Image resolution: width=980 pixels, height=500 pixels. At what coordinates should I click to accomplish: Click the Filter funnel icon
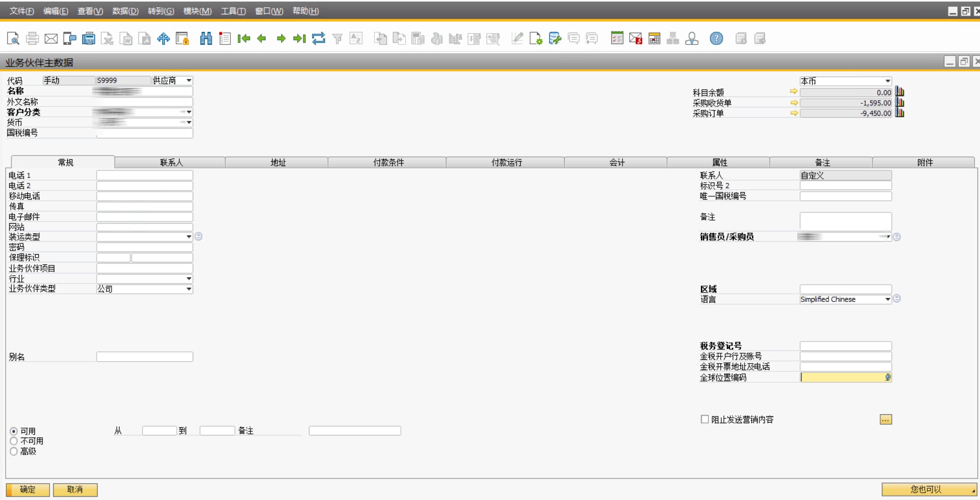coord(337,38)
